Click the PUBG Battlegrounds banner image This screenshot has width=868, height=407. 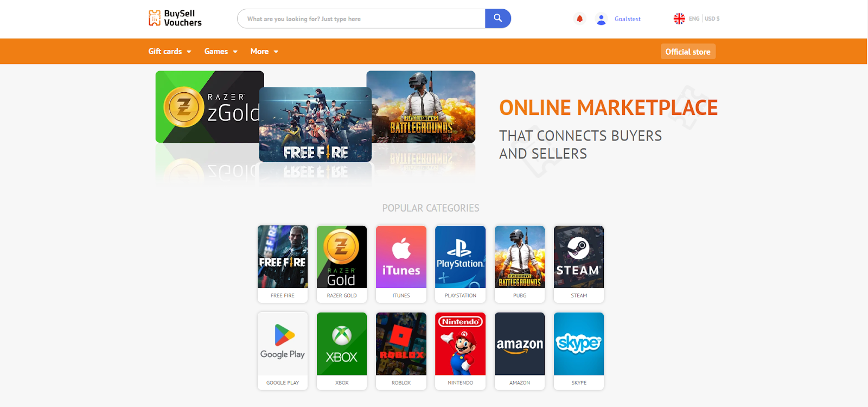point(422,107)
